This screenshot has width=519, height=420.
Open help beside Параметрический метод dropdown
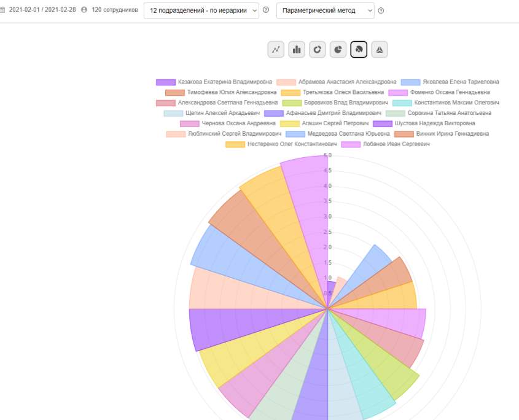coord(381,10)
